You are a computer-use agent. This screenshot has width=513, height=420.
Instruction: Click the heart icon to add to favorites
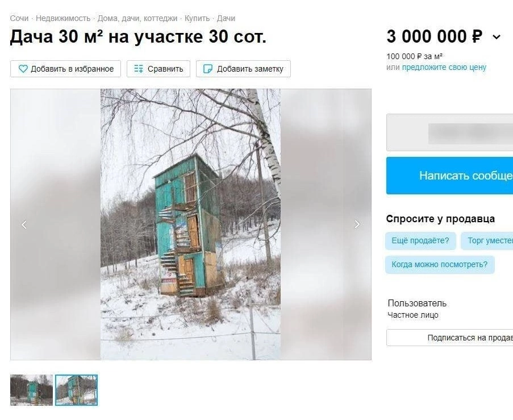coord(23,69)
